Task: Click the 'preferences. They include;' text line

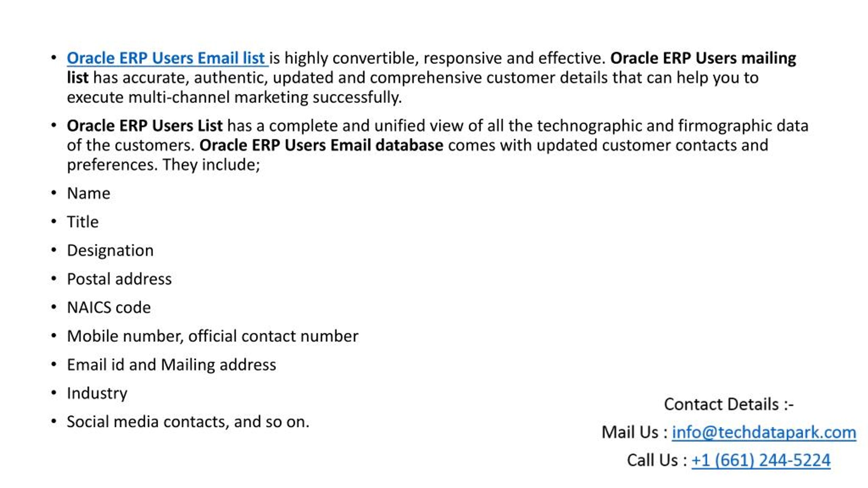Action: [163, 165]
